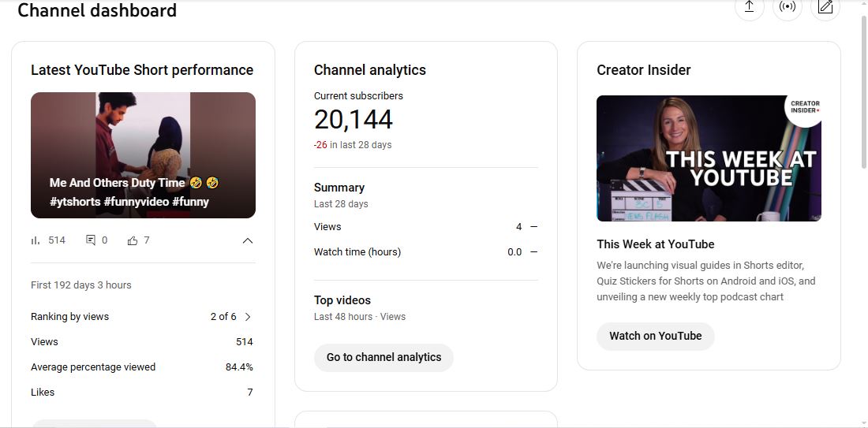Image resolution: width=868 pixels, height=428 pixels.
Task: Click the create post pencil icon
Action: pyautogui.click(x=825, y=6)
